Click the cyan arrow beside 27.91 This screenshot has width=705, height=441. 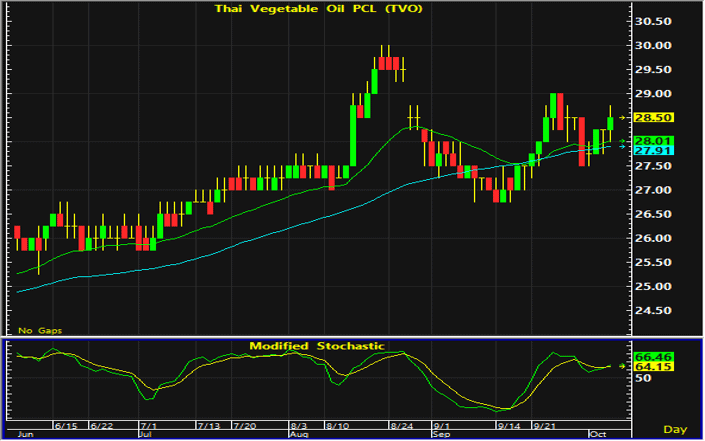(622, 147)
